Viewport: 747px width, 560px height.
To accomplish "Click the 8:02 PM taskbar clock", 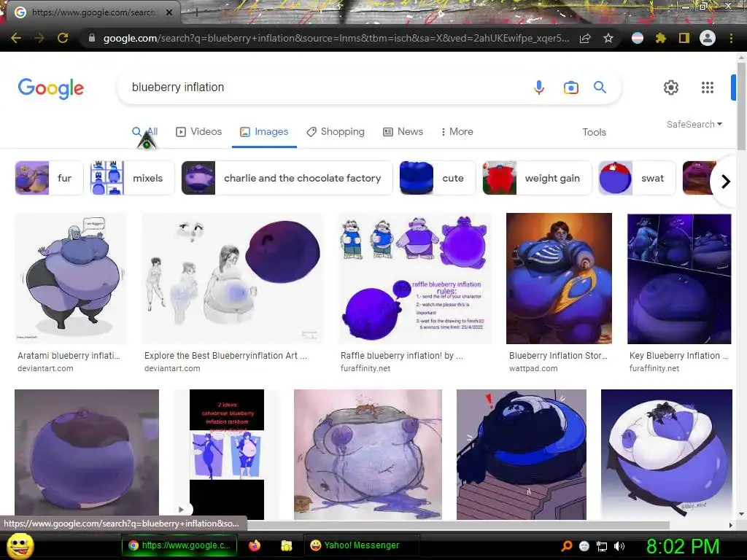I will tap(683, 546).
